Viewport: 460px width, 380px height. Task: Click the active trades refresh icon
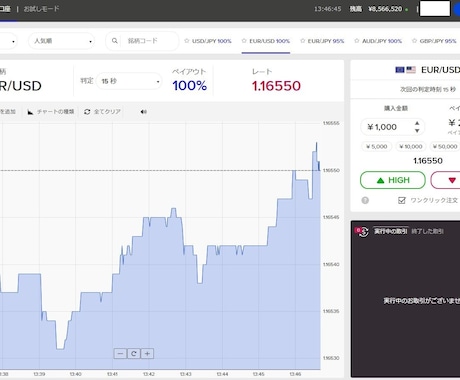(363, 231)
